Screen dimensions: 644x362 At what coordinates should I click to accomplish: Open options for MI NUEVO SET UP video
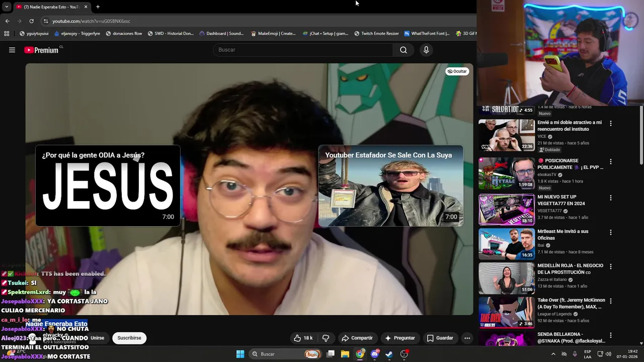(611, 198)
